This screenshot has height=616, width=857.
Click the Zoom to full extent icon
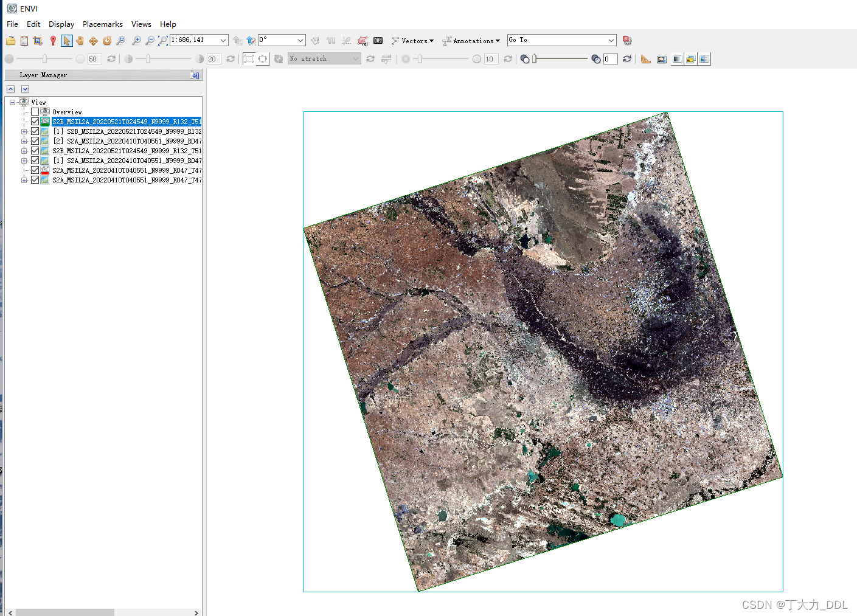(163, 41)
